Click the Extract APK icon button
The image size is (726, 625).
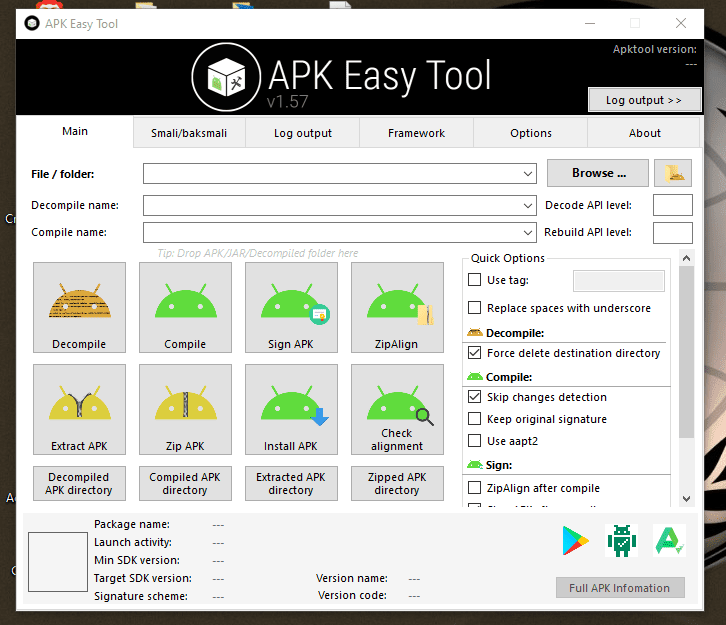(79, 409)
